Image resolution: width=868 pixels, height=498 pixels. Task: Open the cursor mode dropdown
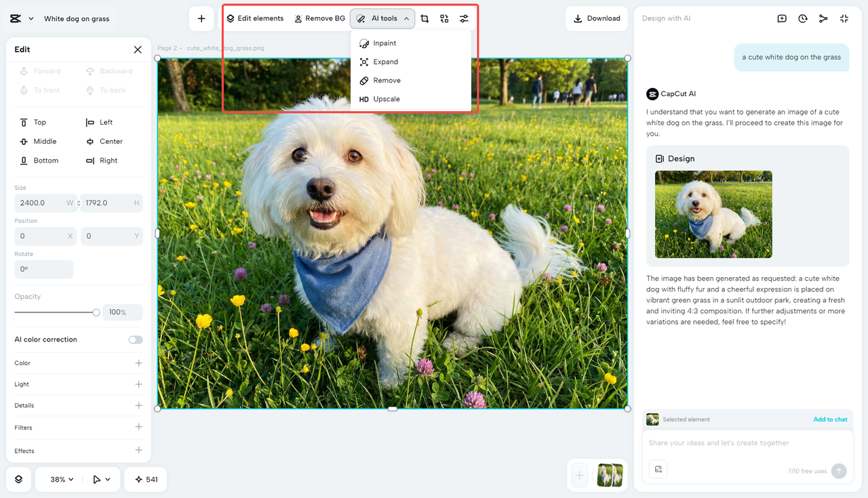tap(98, 479)
